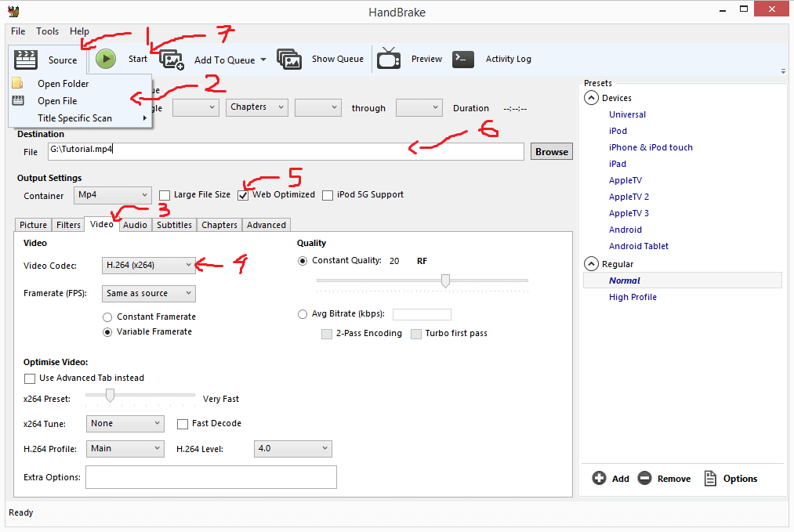Screen dimensions: 794x532
Task: Open the H.264 Profile Main dropdown
Action: click(125, 448)
